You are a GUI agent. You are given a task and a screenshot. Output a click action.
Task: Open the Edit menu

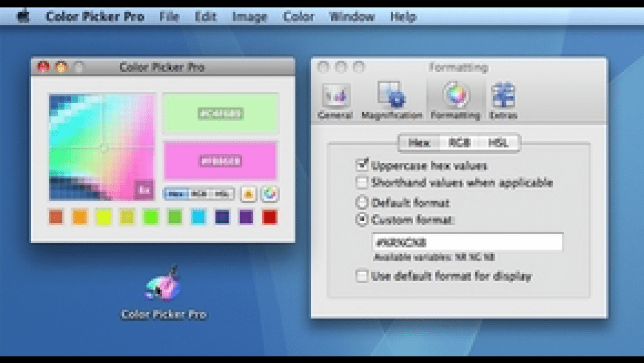pyautogui.click(x=205, y=16)
